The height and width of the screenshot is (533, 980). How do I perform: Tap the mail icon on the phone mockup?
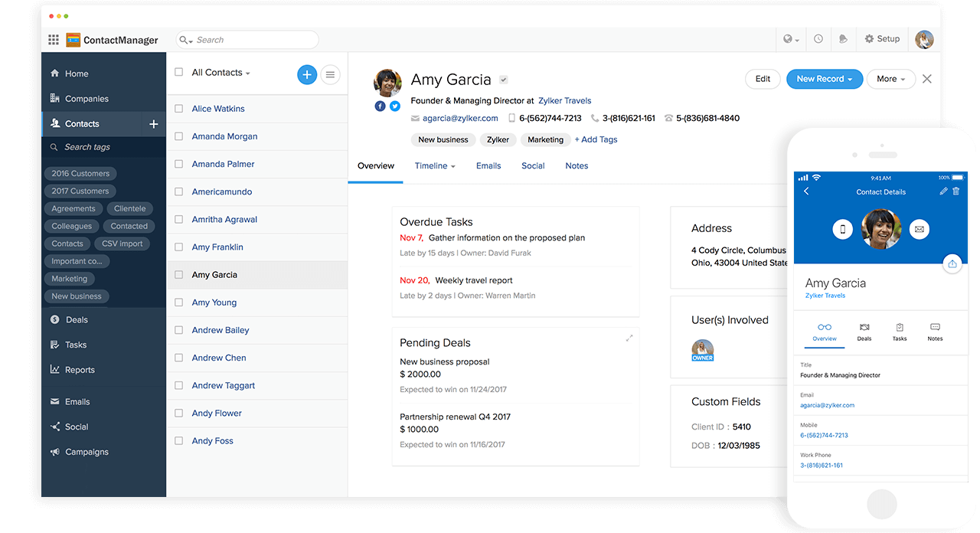click(920, 229)
